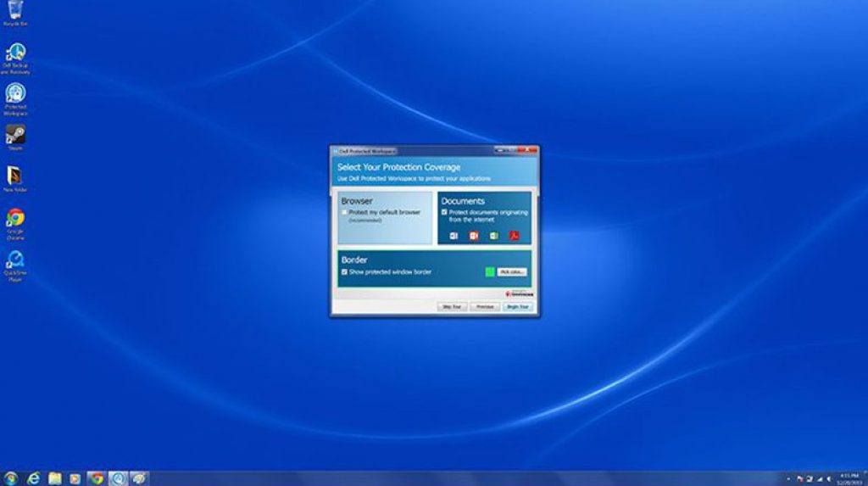Click the Skip Tour button

tap(453, 306)
